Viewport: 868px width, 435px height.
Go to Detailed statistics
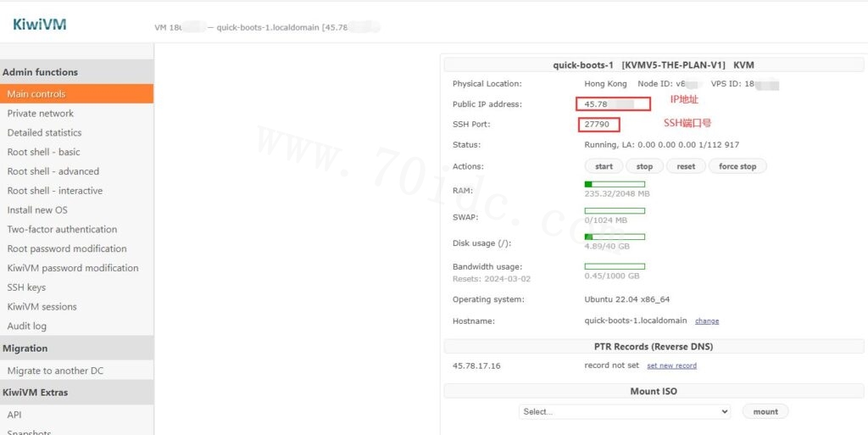45,133
